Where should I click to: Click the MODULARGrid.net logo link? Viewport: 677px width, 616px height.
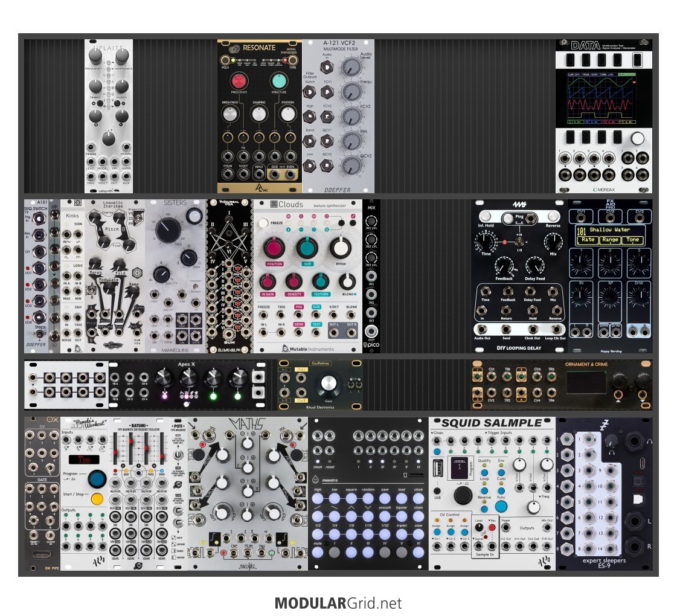click(338, 603)
